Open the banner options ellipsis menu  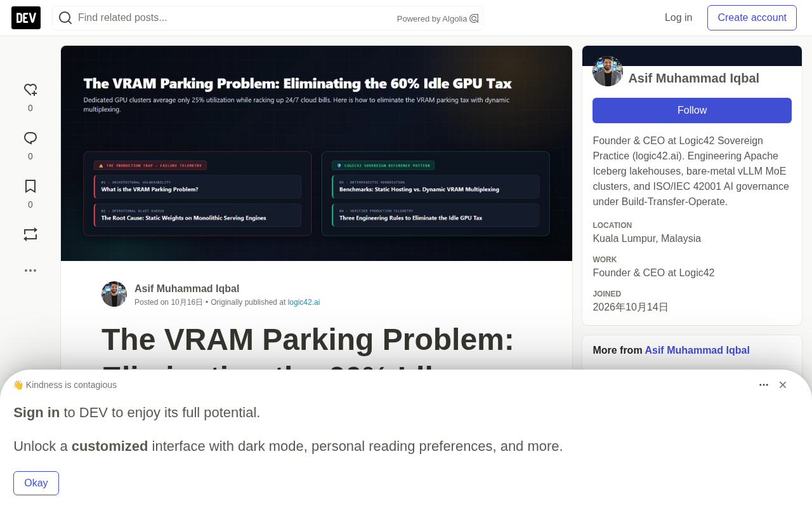[x=764, y=385]
